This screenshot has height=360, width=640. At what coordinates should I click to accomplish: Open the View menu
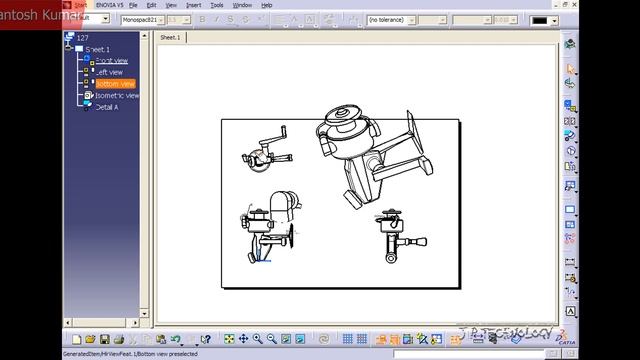pyautogui.click(x=171, y=5)
